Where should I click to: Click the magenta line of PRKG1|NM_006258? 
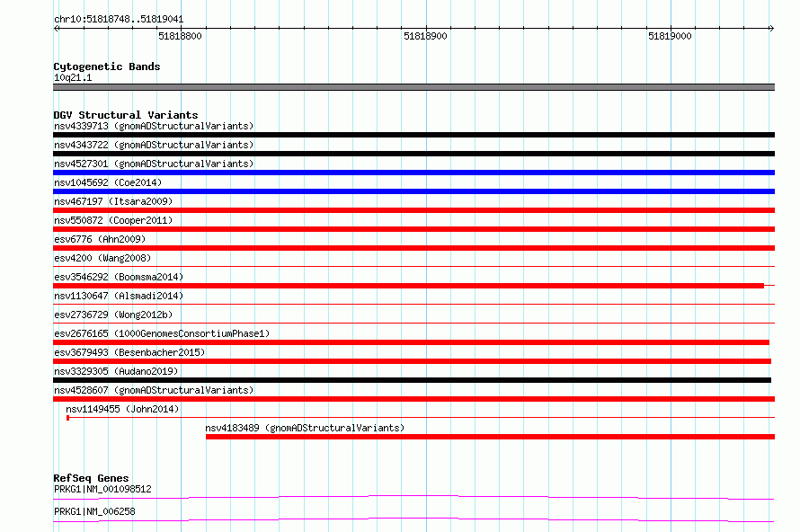tap(413, 519)
